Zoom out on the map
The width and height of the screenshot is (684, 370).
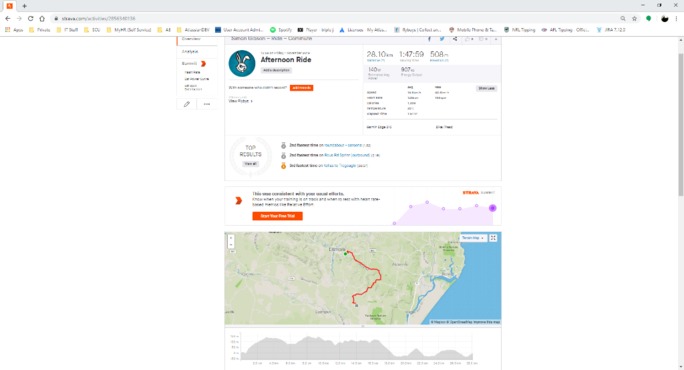click(231, 245)
